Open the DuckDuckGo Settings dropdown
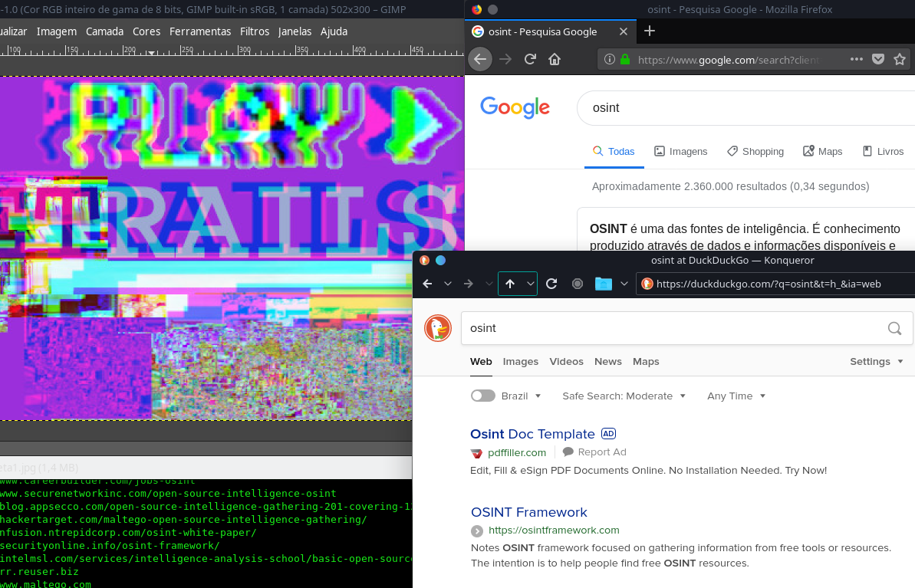915x588 pixels. point(877,361)
